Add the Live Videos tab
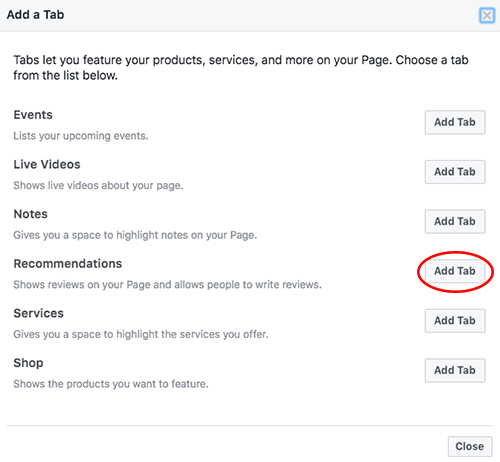This screenshot has height=462, width=500. click(455, 172)
